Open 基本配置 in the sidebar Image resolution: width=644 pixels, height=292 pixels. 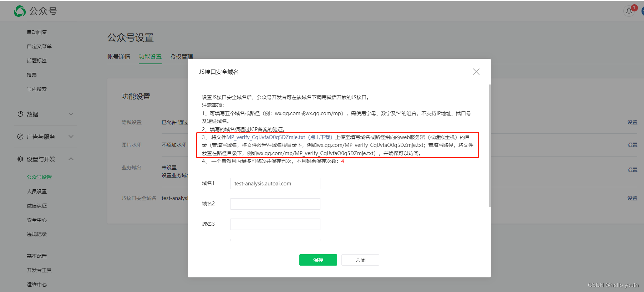(37, 256)
